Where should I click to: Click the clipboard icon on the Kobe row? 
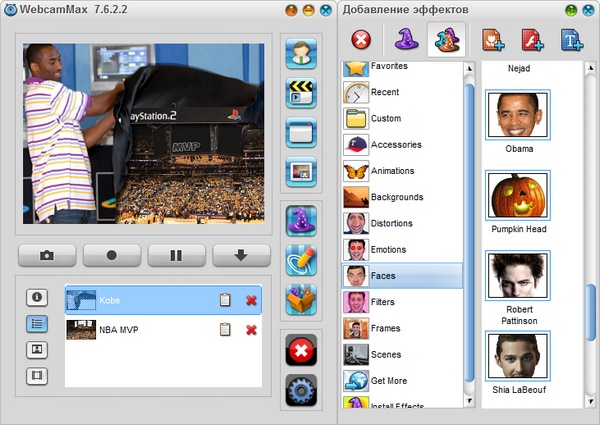click(225, 300)
